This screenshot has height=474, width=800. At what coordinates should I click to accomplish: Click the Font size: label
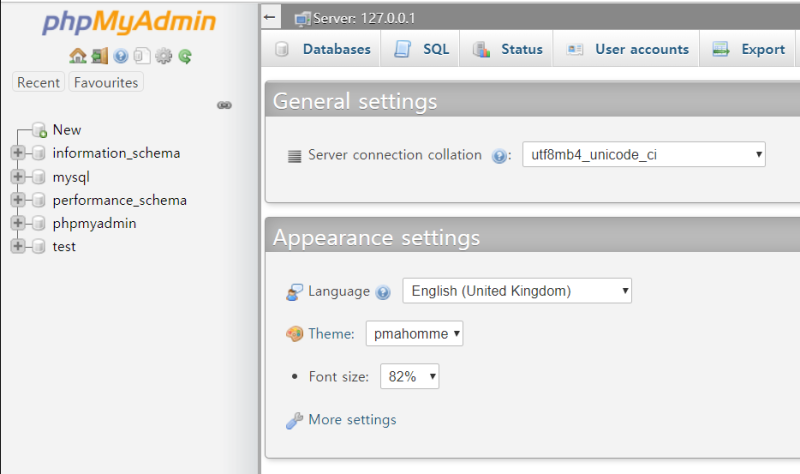338,377
